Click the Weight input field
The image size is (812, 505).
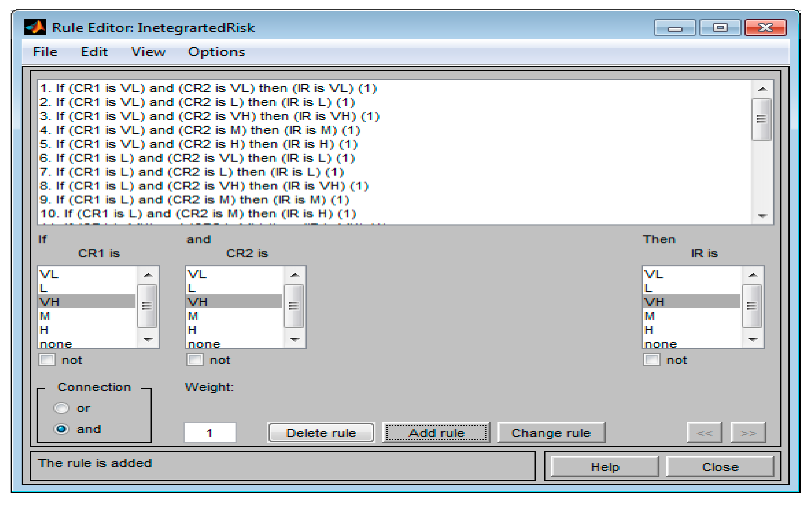pos(210,433)
